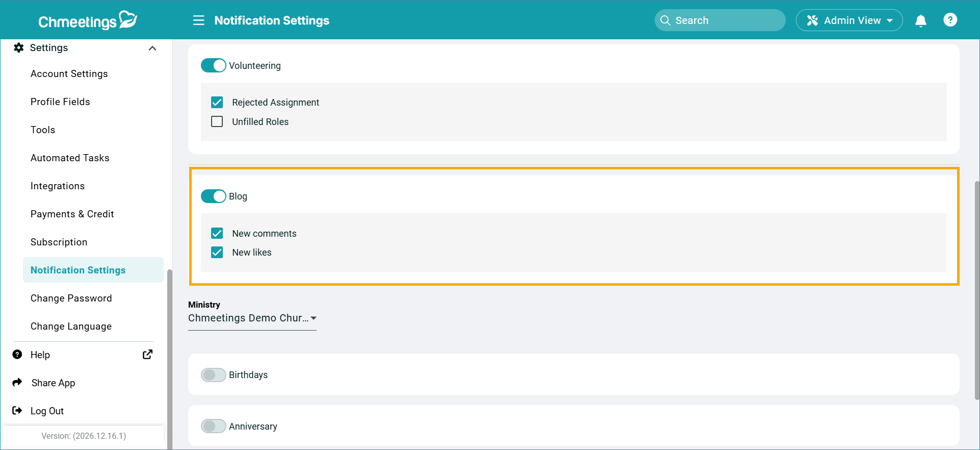Open Payments & Credit
The height and width of the screenshot is (450, 980).
(x=72, y=214)
